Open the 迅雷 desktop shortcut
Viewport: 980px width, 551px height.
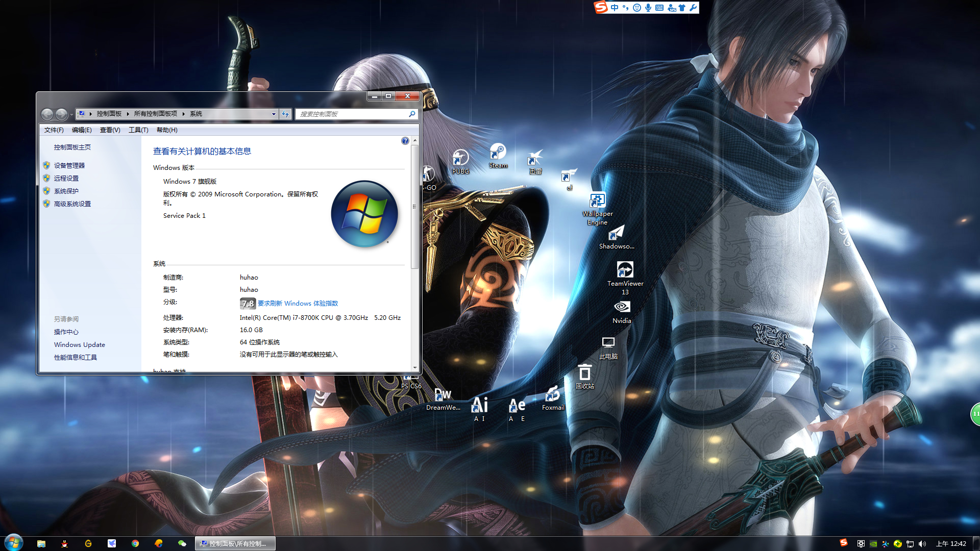[x=535, y=162]
